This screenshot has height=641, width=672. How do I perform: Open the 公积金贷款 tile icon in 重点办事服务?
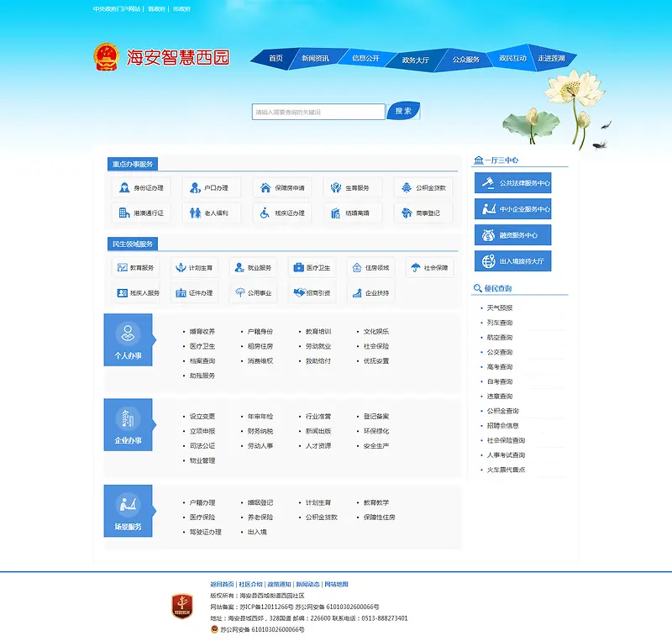407,188
